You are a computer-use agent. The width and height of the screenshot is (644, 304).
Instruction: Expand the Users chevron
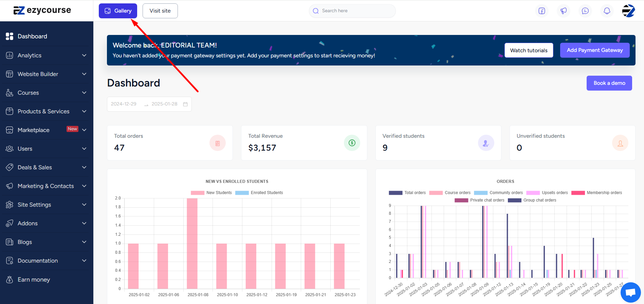pos(84,149)
